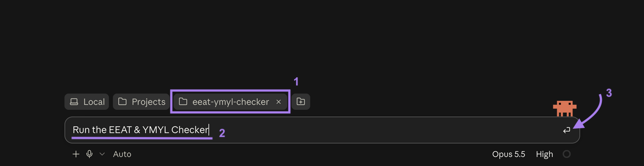Click the return-arrow send icon
The image size is (644, 166).
[567, 130]
